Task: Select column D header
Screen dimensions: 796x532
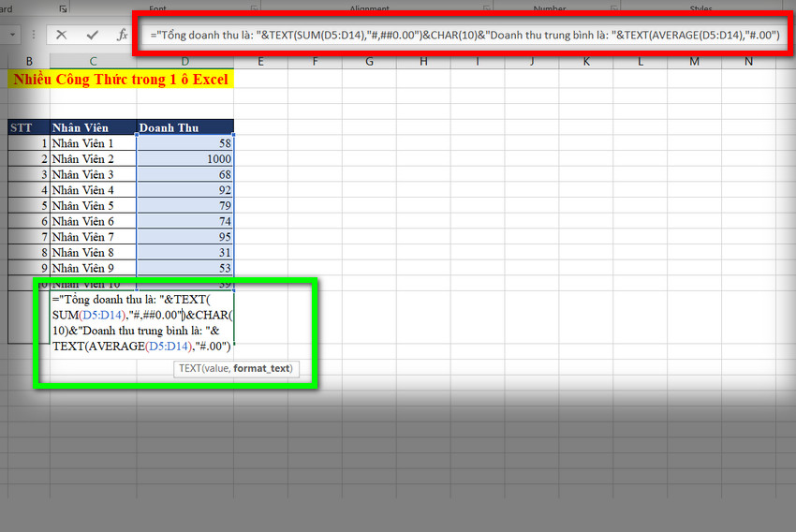Action: coord(184,62)
